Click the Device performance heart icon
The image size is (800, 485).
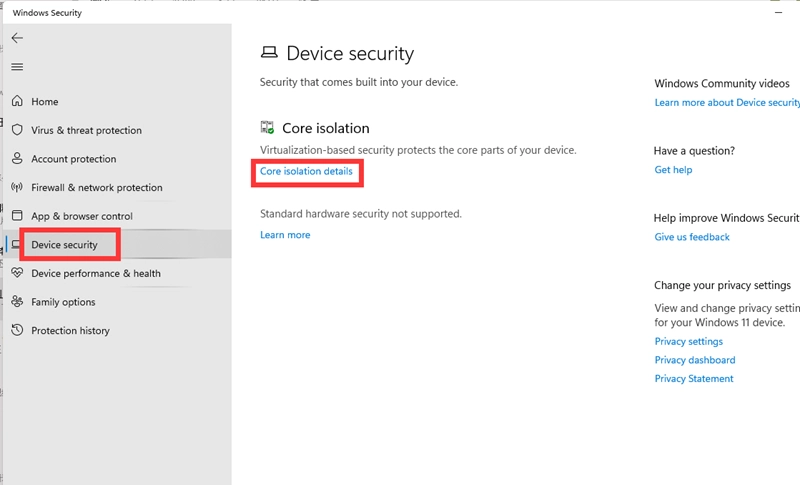point(17,273)
